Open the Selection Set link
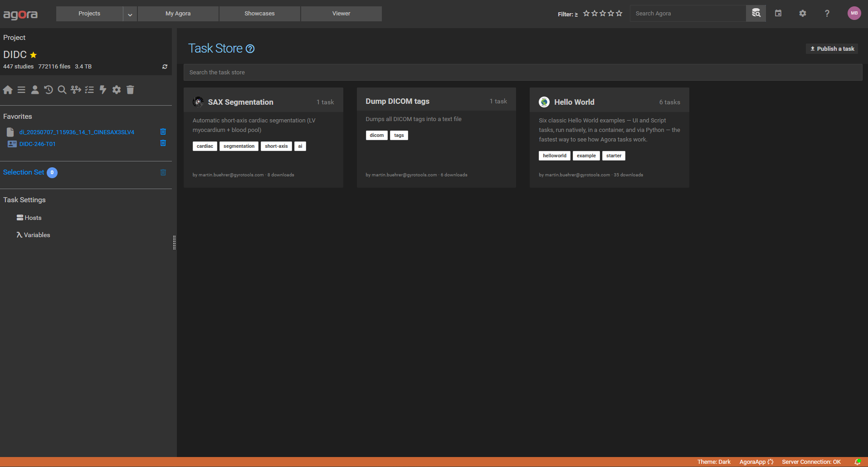Image resolution: width=868 pixels, height=467 pixels. click(x=24, y=172)
